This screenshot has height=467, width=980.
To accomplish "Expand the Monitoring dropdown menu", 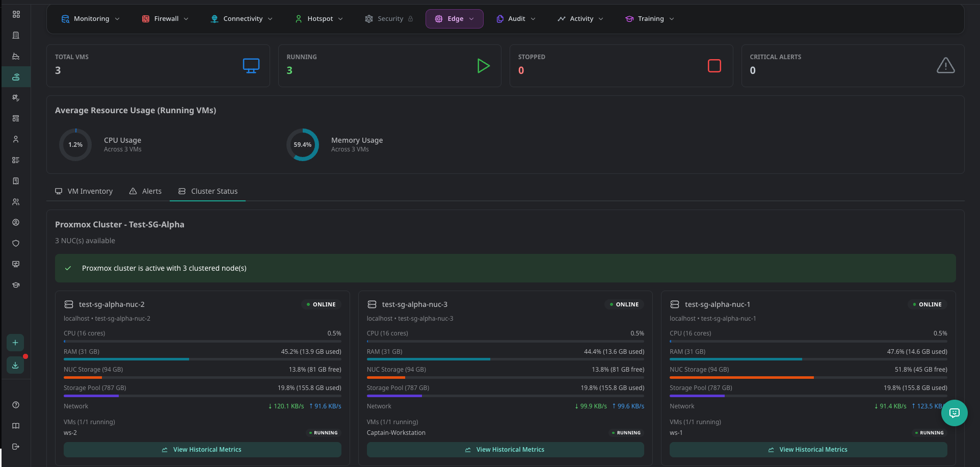I will (x=91, y=19).
